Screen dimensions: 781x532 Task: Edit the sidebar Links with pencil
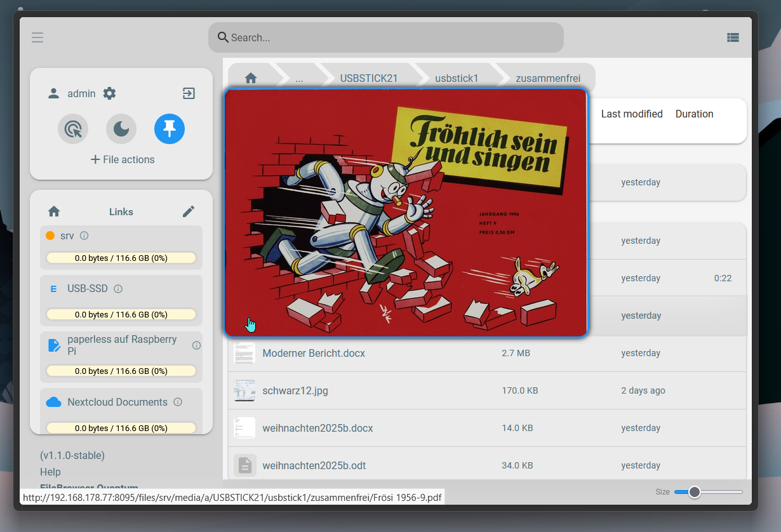pyautogui.click(x=189, y=211)
